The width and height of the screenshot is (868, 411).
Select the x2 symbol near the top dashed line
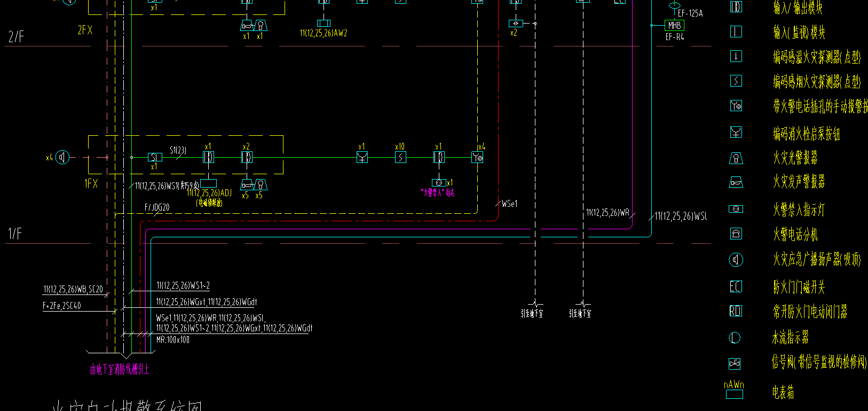point(516,24)
